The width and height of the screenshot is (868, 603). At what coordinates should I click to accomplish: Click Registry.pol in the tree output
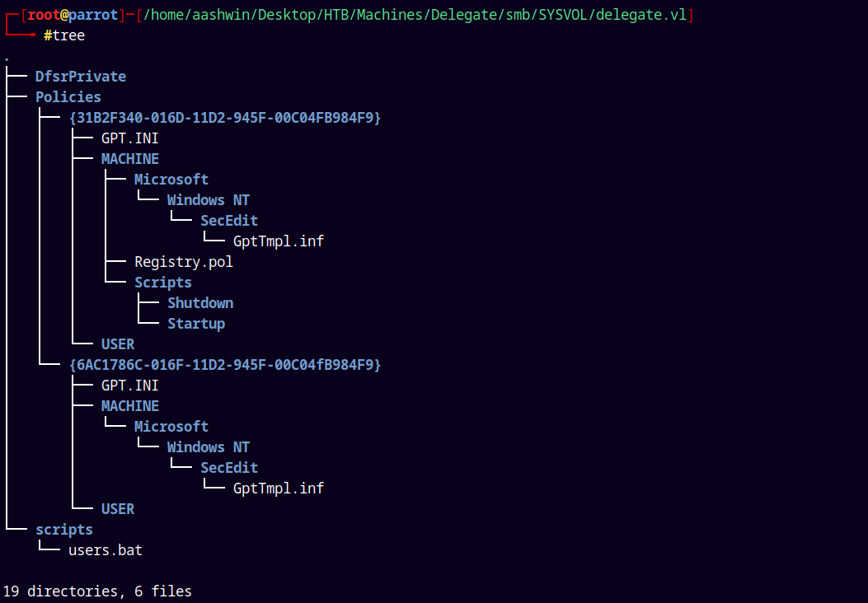tap(183, 262)
